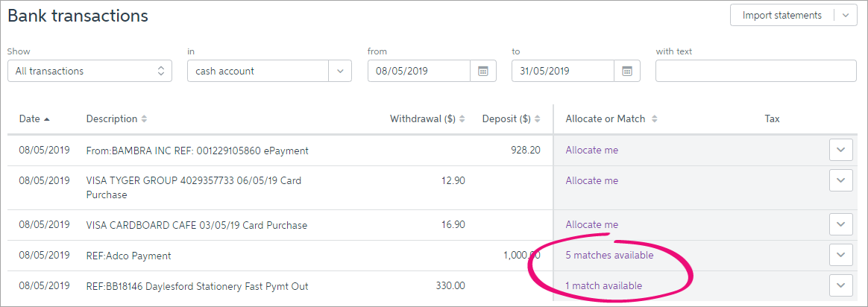
Task: Click the Import statements button
Action: coord(782,16)
